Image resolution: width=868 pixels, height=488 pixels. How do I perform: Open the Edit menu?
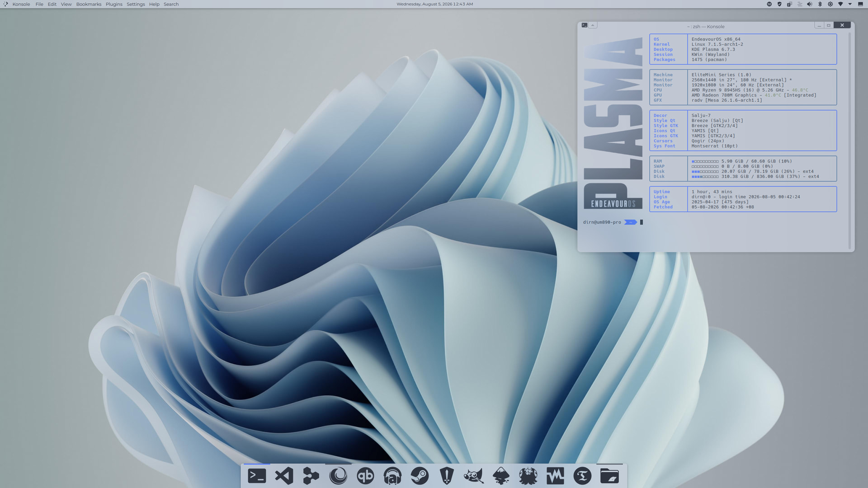click(52, 4)
